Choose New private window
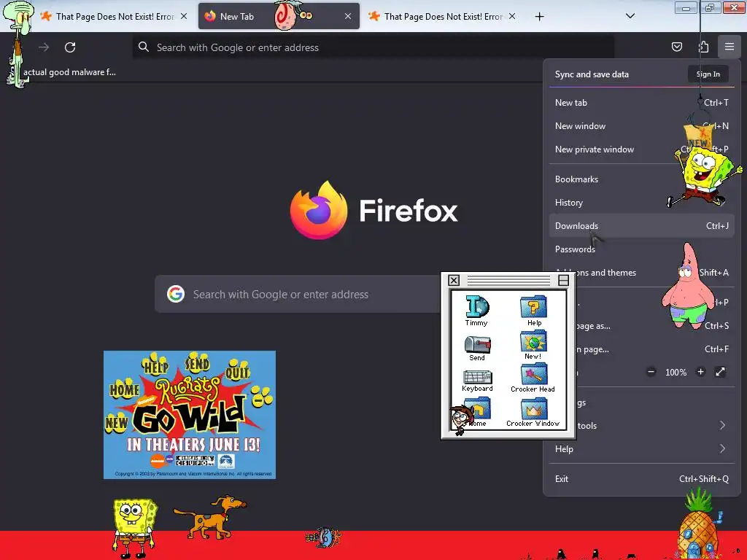The image size is (747, 560). click(641, 149)
